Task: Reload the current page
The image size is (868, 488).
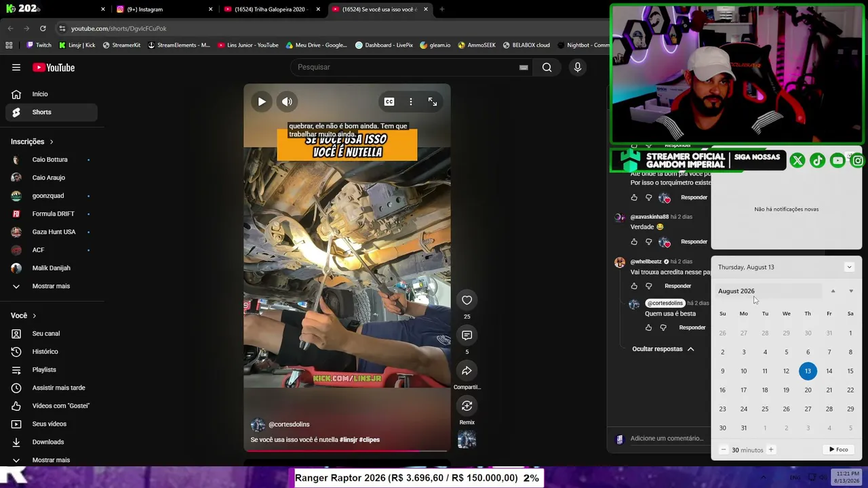Action: coord(43,28)
